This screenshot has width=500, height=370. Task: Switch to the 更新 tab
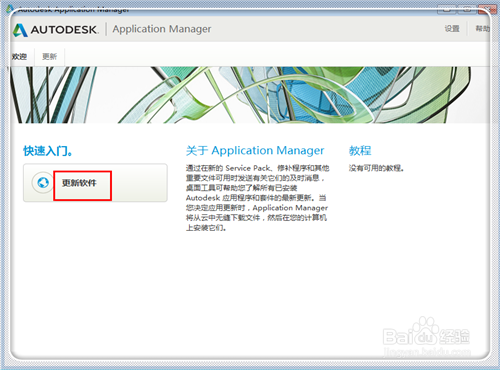coord(49,57)
